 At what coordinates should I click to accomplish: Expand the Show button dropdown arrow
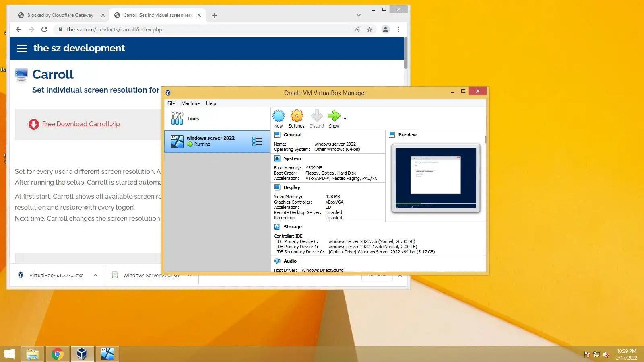click(345, 119)
